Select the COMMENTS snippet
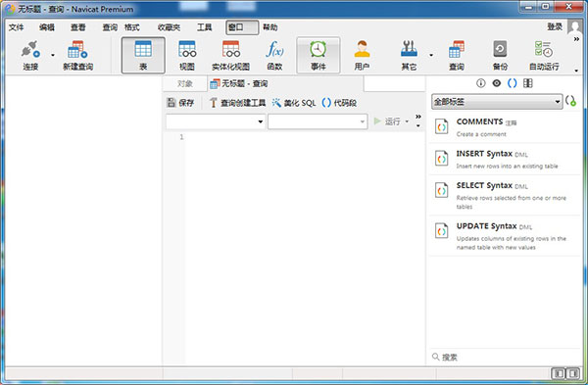This screenshot has width=588, height=385. pos(505,127)
